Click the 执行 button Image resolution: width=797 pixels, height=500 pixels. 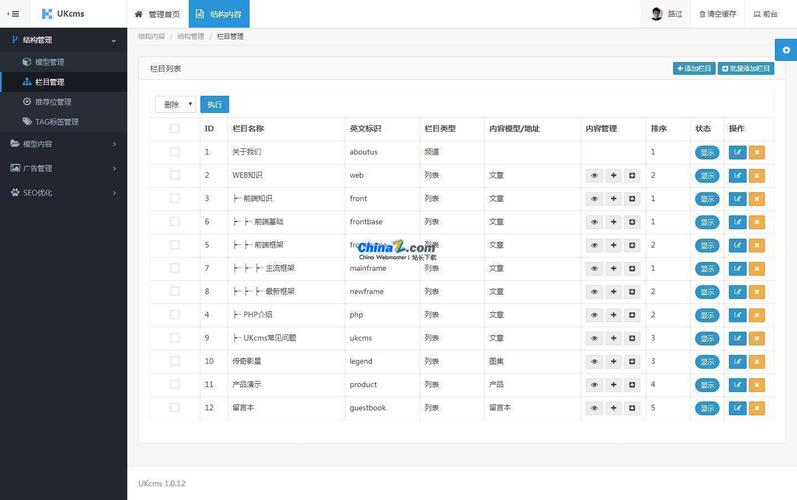click(x=214, y=104)
